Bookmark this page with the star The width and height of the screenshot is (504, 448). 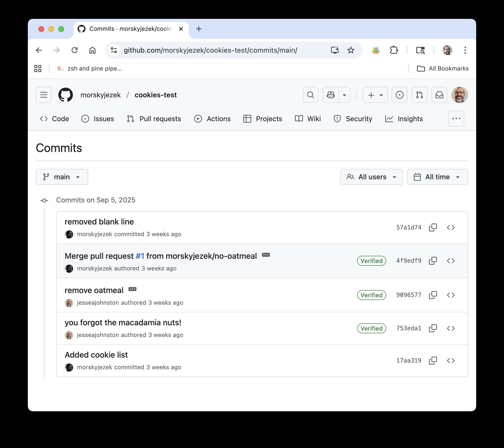351,50
